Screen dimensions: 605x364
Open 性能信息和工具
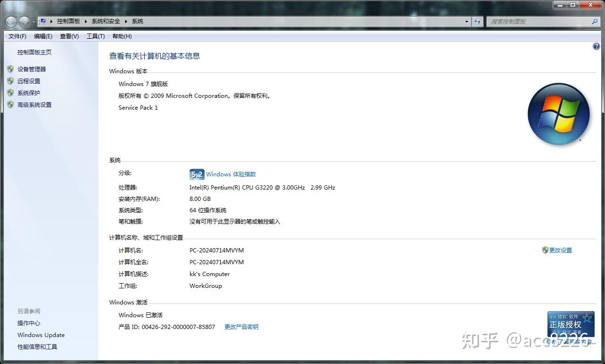(37, 347)
